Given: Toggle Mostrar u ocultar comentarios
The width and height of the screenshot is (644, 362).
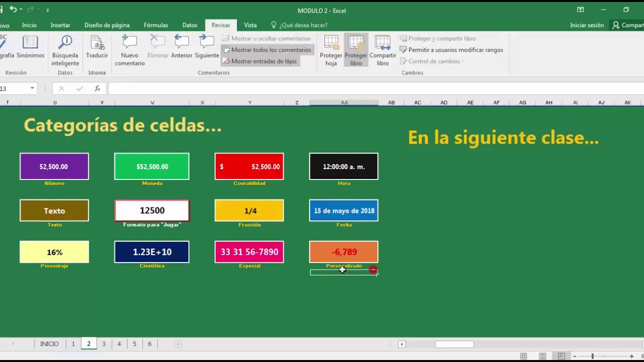Looking at the screenshot, I should pyautogui.click(x=266, y=38).
